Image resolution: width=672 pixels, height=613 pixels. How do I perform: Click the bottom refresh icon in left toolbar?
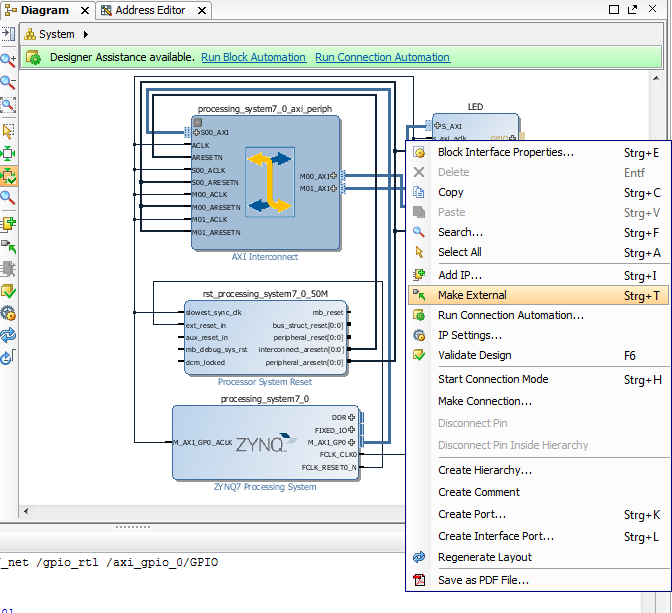coord(8,357)
